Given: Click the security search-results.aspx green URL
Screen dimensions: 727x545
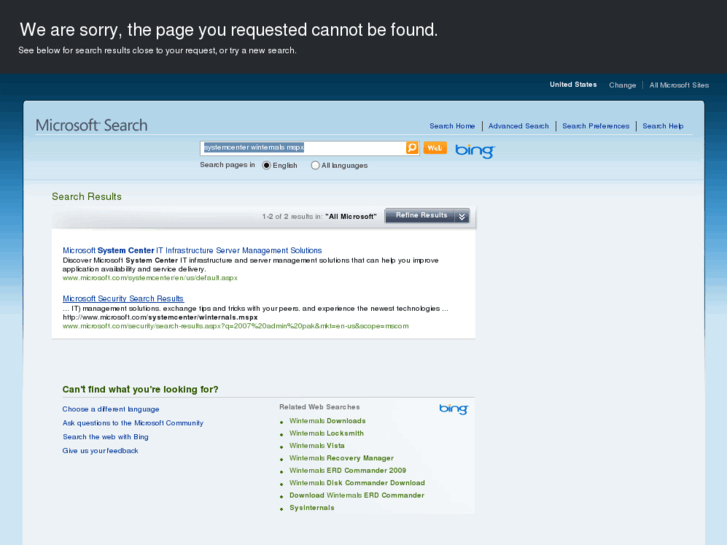Looking at the screenshot, I should (236, 326).
